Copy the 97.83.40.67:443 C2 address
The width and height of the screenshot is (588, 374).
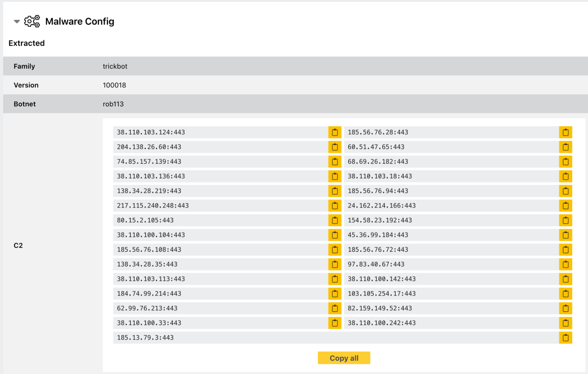(565, 264)
